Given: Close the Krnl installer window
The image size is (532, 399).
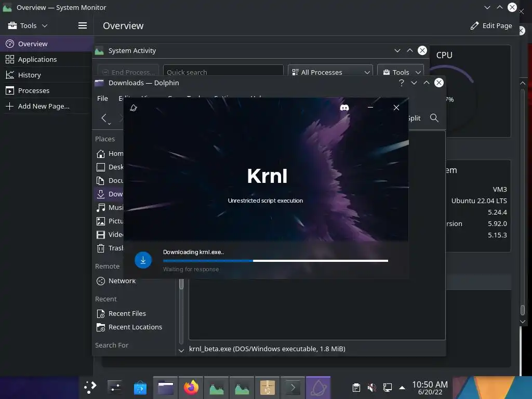Looking at the screenshot, I should click(396, 108).
